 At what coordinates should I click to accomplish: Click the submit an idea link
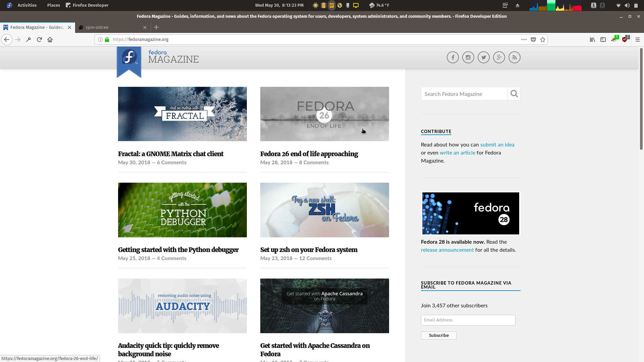tap(497, 145)
